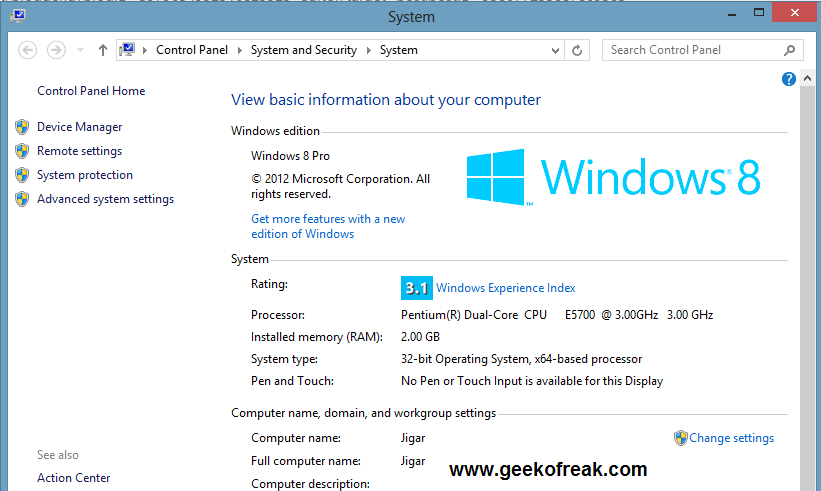Go up one level with Up arrow

pos(103,50)
